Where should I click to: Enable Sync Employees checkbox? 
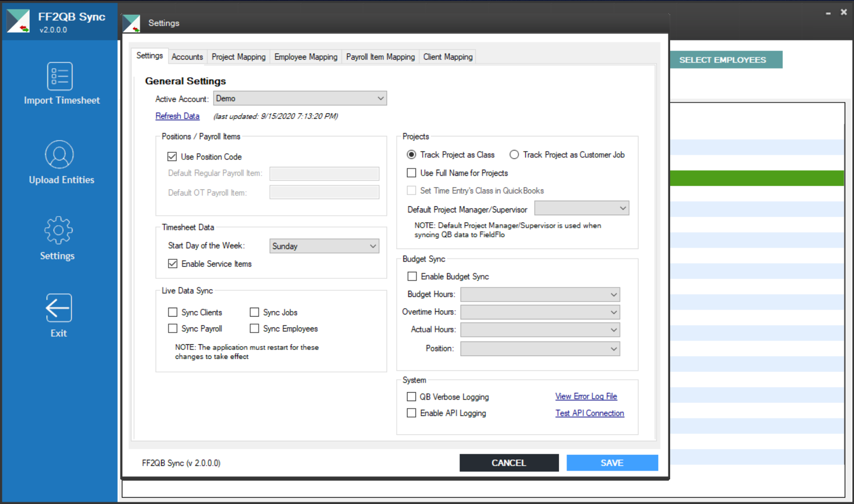click(254, 328)
